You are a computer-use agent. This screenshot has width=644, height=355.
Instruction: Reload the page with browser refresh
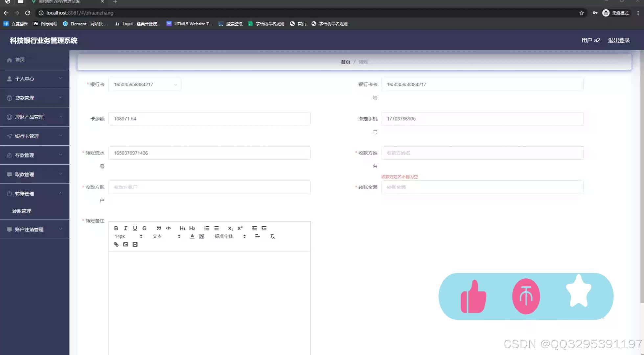(28, 13)
